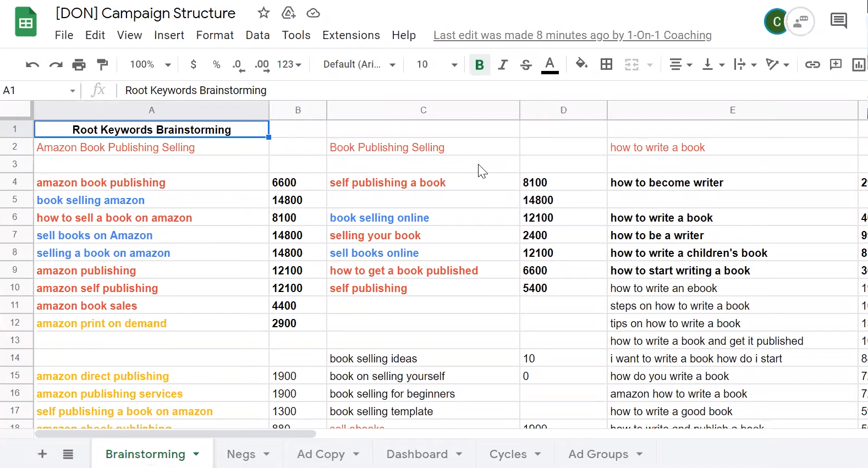Select the cell 'how to become writer'
This screenshot has width=868, height=468.
[x=733, y=183]
